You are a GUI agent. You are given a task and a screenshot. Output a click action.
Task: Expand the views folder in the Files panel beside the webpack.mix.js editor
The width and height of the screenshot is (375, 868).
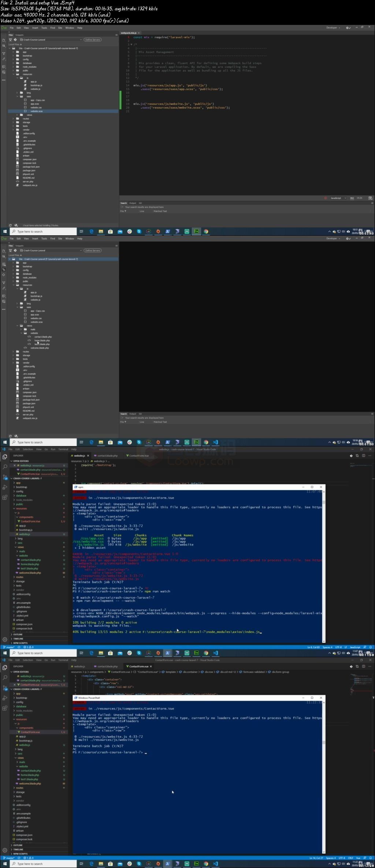[17, 115]
